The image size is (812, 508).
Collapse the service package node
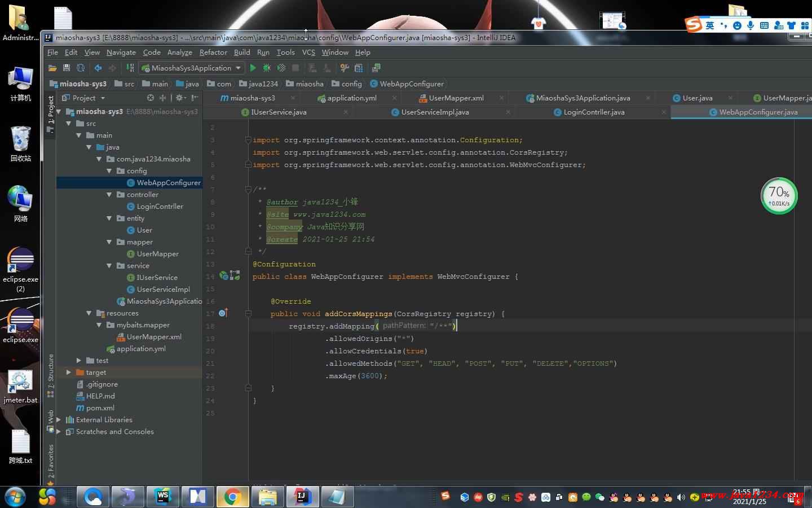[109, 265]
